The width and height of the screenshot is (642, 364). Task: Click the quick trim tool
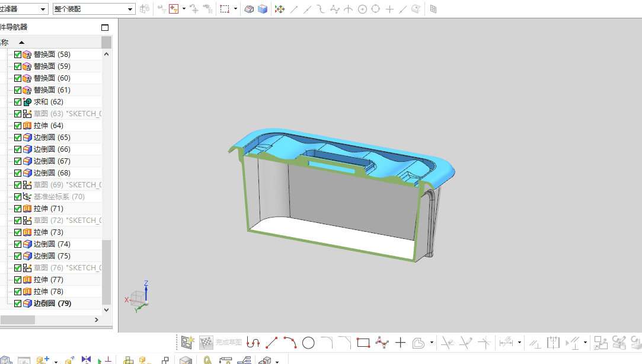[x=447, y=343]
